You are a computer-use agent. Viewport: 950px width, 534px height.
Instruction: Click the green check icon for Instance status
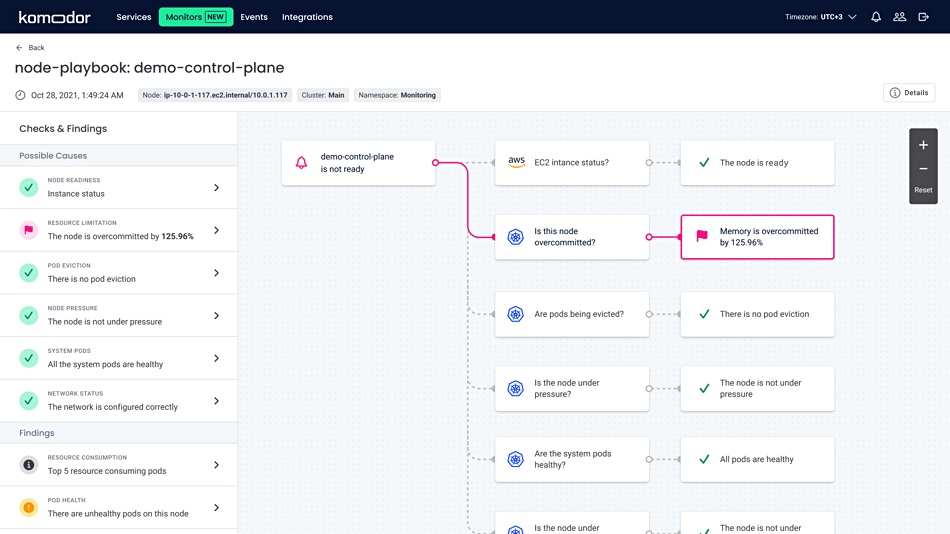click(x=28, y=187)
